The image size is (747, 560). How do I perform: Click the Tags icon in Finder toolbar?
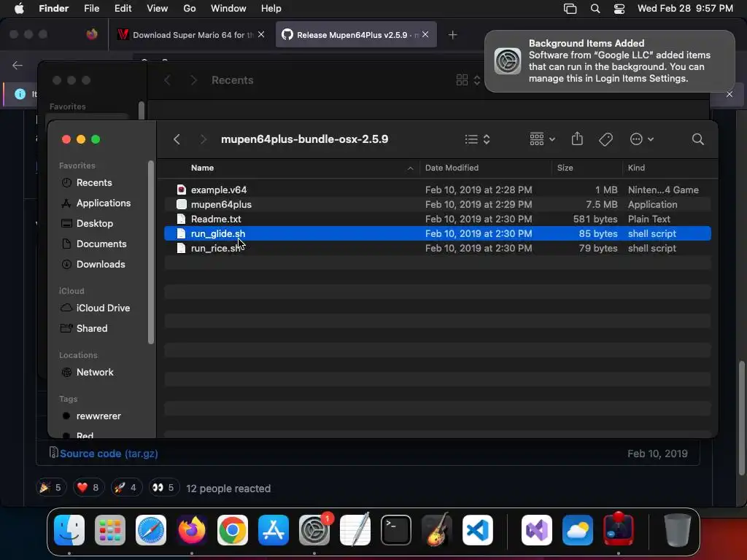[x=605, y=139]
